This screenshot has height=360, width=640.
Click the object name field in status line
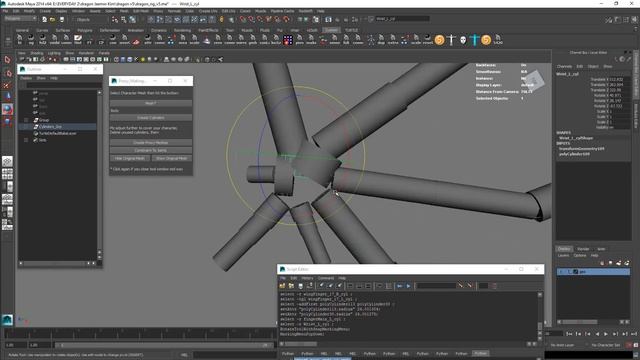tap(402, 19)
